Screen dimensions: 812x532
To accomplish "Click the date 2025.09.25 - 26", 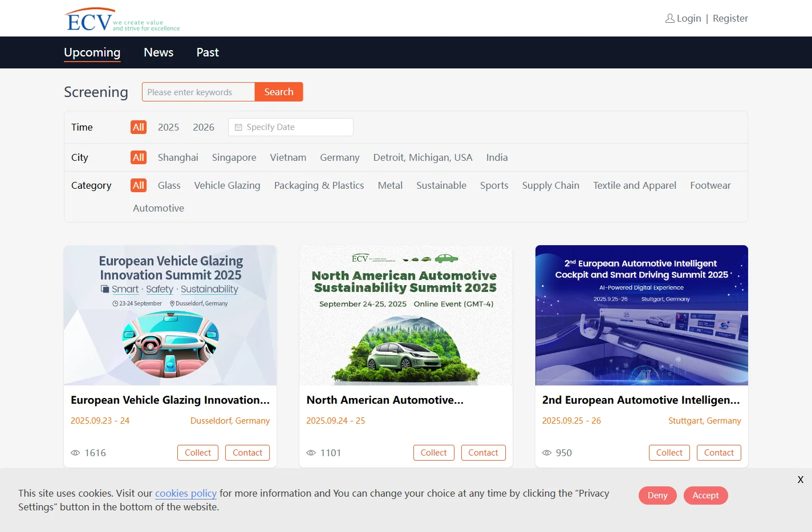I will point(571,421).
